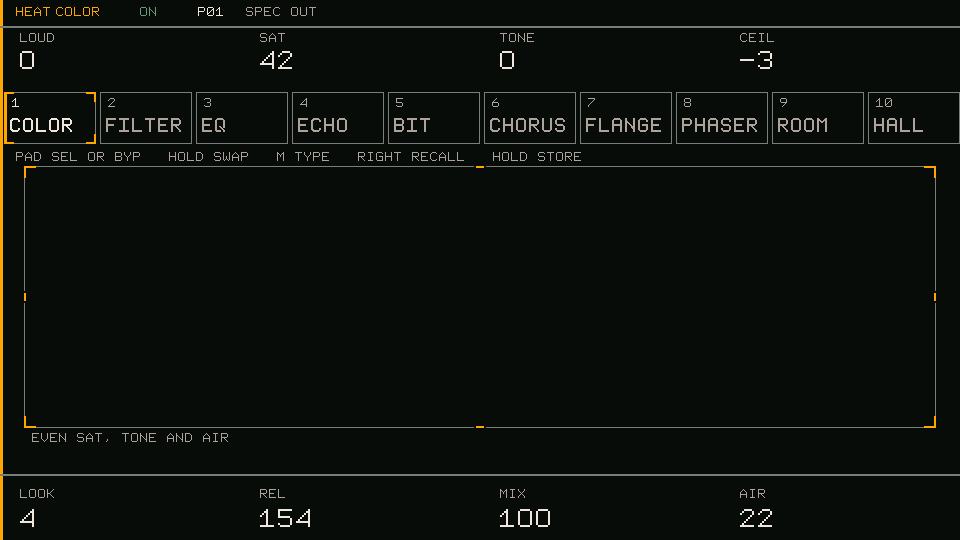Select pad 10 HALL effect
This screenshot has width=960, height=540.
914,118
